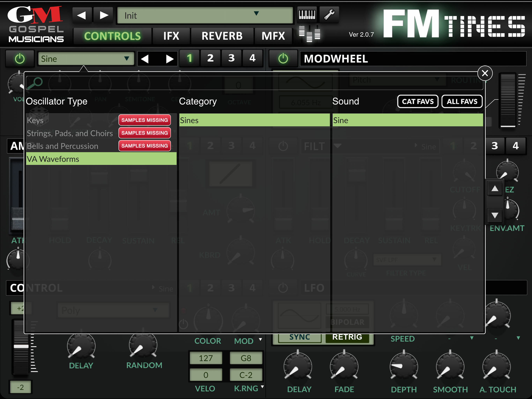Toggle the Modwheel power button
The height and width of the screenshot is (399, 532).
tap(283, 58)
